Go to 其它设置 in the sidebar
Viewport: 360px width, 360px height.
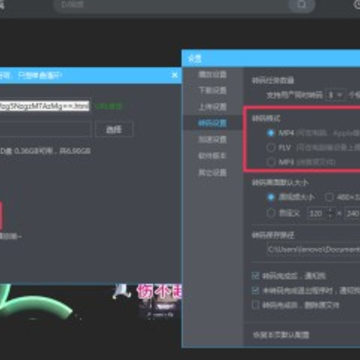pos(212,172)
